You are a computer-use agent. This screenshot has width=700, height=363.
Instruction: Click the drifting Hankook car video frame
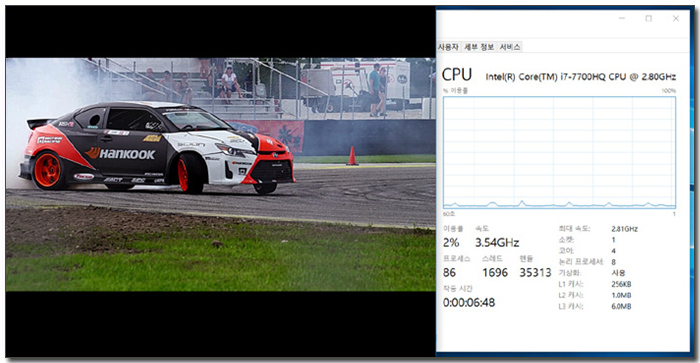point(221,175)
